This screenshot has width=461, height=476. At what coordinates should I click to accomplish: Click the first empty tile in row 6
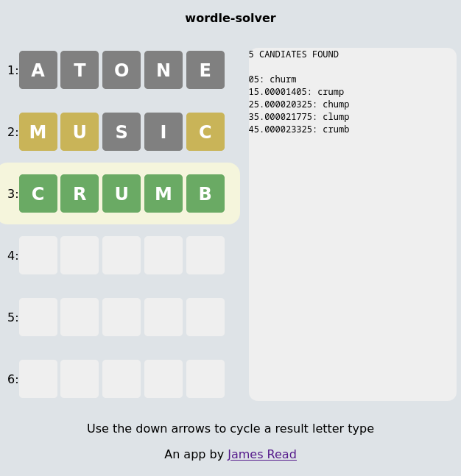[x=38, y=379]
